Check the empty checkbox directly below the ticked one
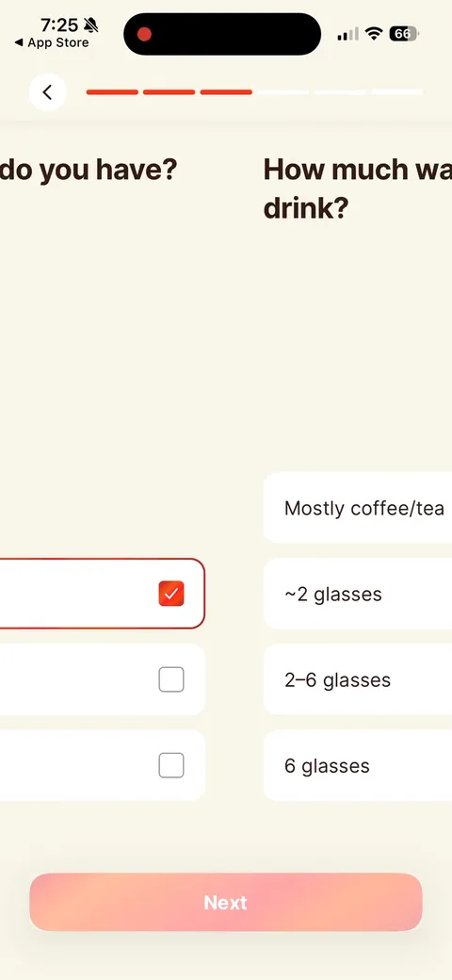Image resolution: width=452 pixels, height=980 pixels. (x=171, y=679)
